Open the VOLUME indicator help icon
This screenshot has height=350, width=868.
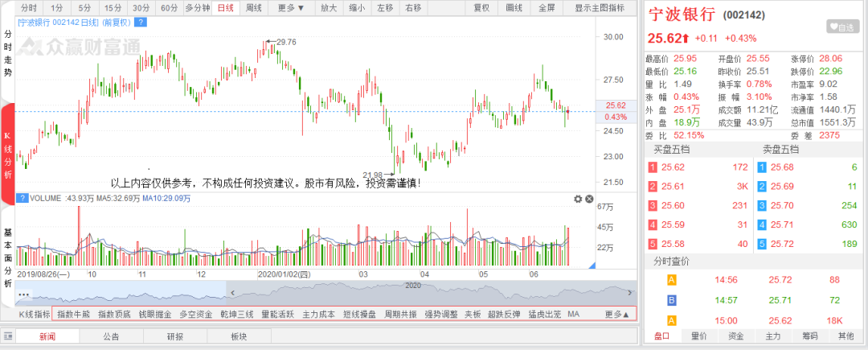tap(23, 198)
